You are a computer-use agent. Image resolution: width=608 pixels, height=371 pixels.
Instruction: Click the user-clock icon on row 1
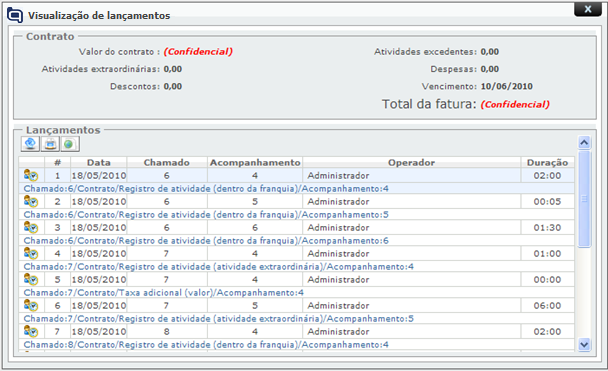click(x=31, y=175)
